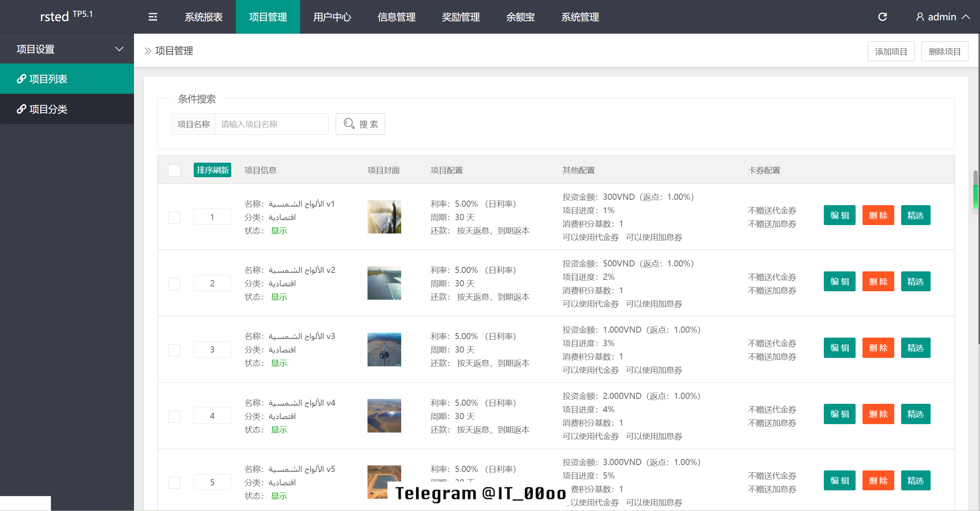Click sort order field showing 1

212,217
